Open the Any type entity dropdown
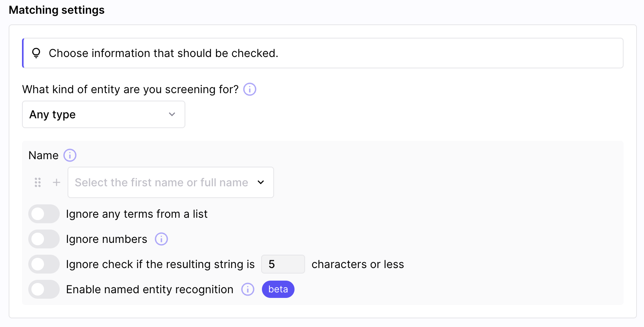 (104, 114)
